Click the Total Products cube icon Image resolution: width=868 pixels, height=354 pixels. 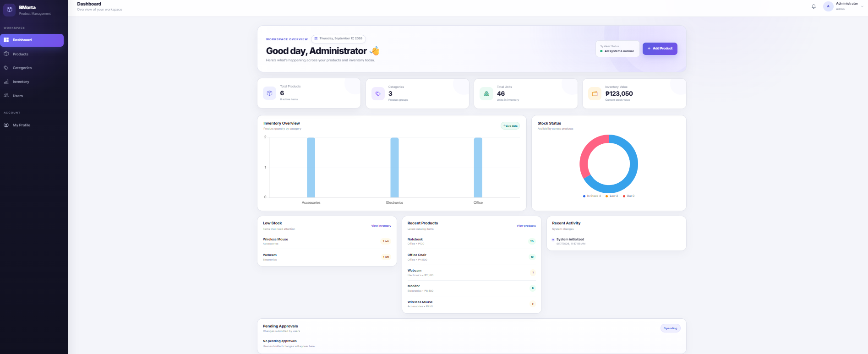(x=269, y=93)
